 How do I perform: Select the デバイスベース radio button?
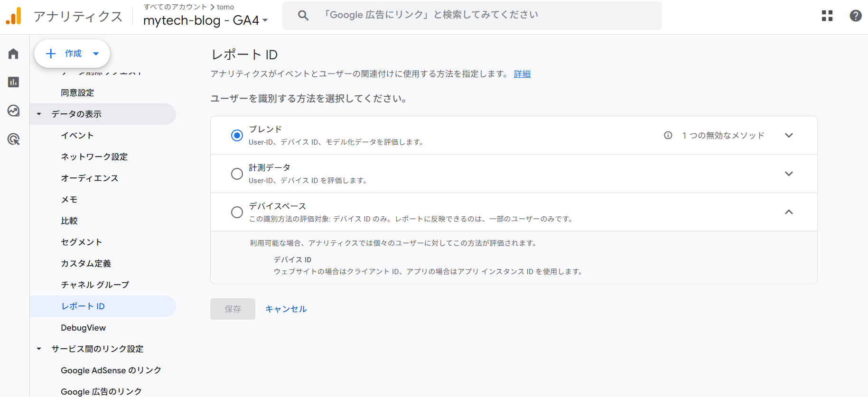[x=237, y=212]
